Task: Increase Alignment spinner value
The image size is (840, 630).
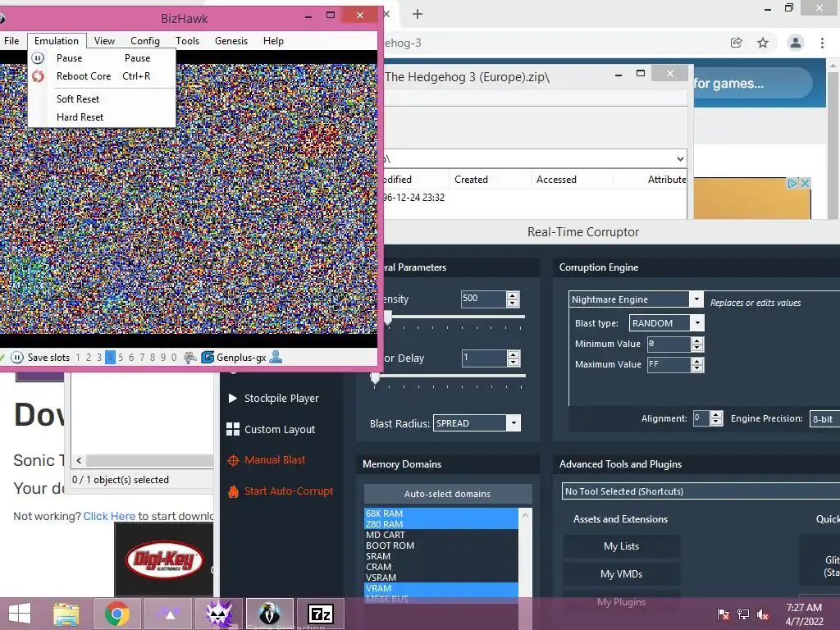Action: 715,414
